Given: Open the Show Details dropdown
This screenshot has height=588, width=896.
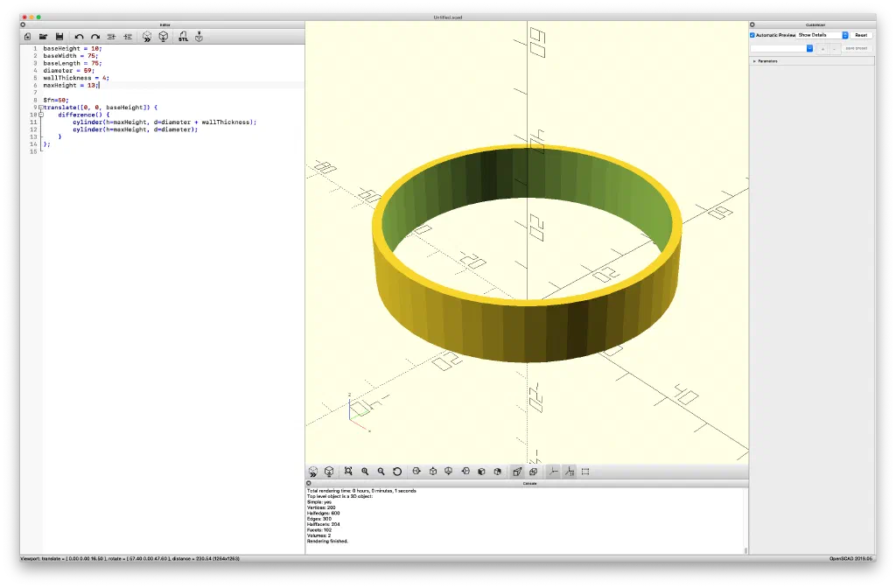Looking at the screenshot, I should click(x=822, y=35).
